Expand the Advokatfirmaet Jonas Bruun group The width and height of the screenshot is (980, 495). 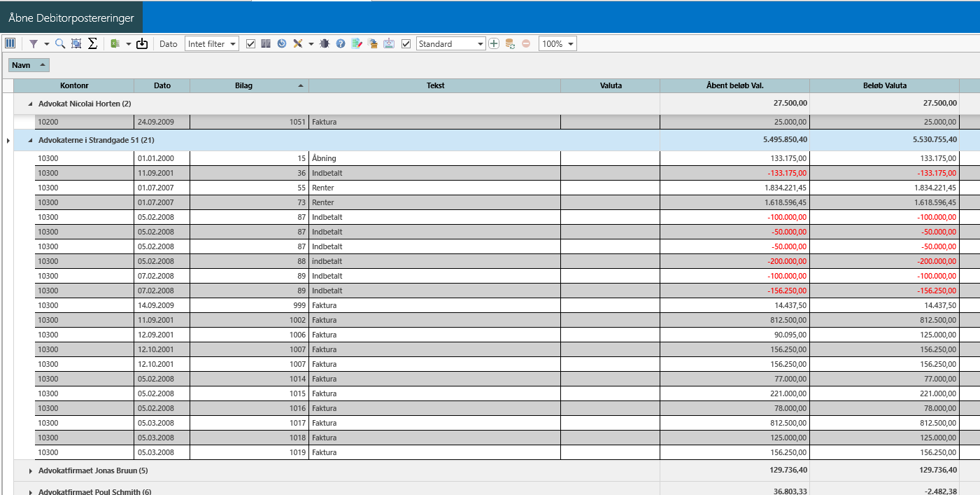pyautogui.click(x=30, y=470)
